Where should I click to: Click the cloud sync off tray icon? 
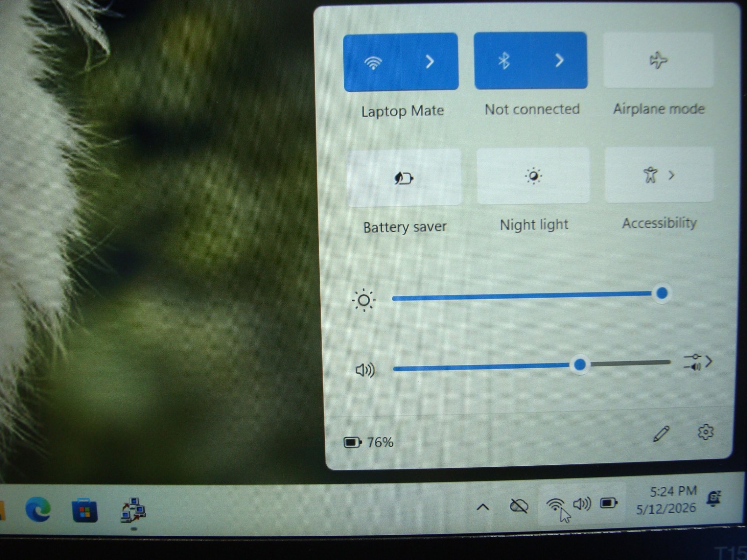(x=519, y=505)
